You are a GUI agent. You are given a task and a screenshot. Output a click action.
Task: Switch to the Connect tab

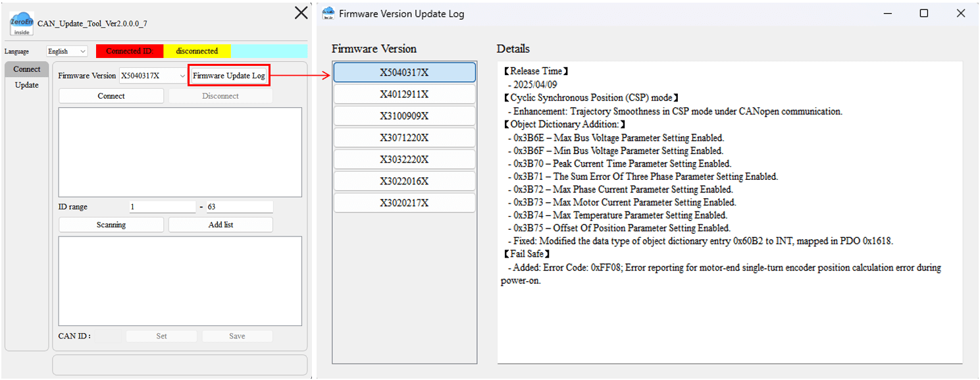click(x=27, y=69)
